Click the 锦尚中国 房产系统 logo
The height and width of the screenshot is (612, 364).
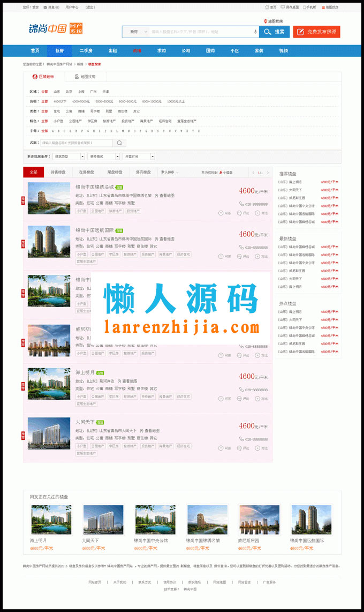56,28
